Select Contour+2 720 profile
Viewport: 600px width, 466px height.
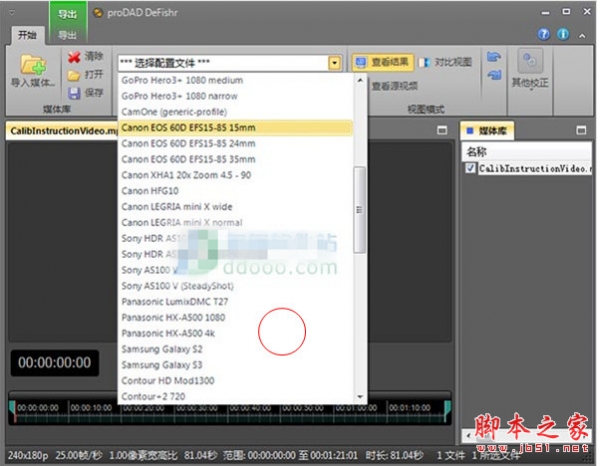(x=235, y=396)
